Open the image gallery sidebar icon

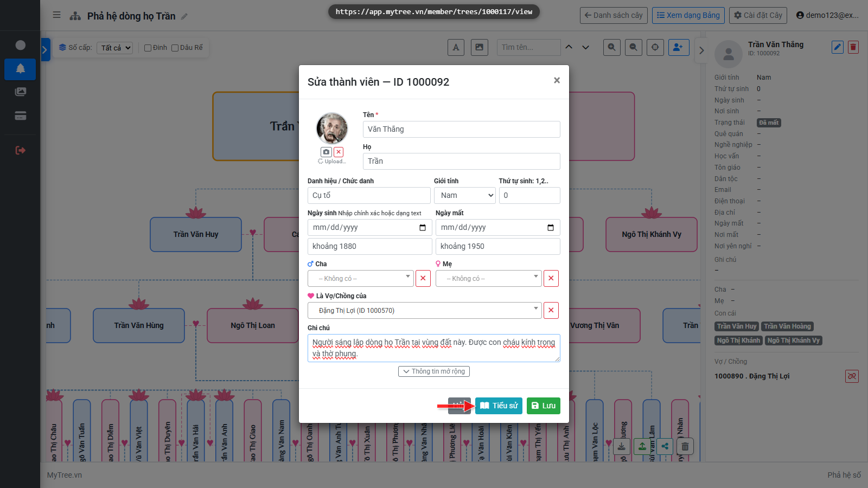[20, 92]
